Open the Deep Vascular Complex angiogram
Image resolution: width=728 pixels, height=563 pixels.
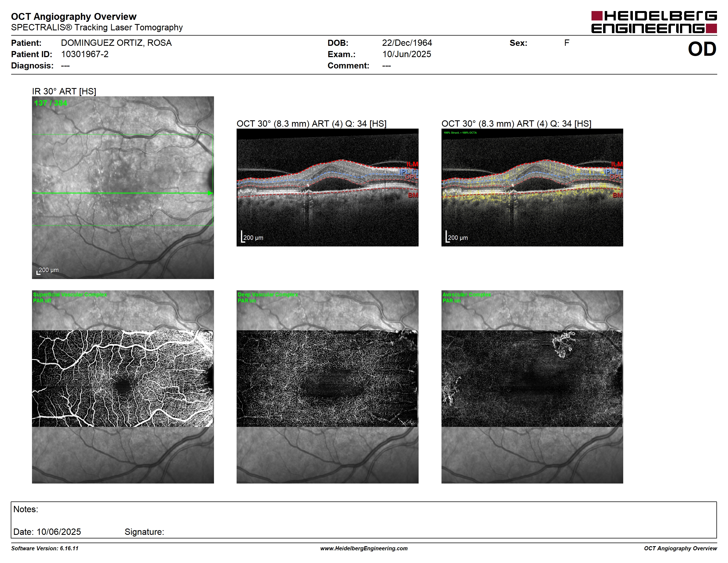pyautogui.click(x=327, y=387)
